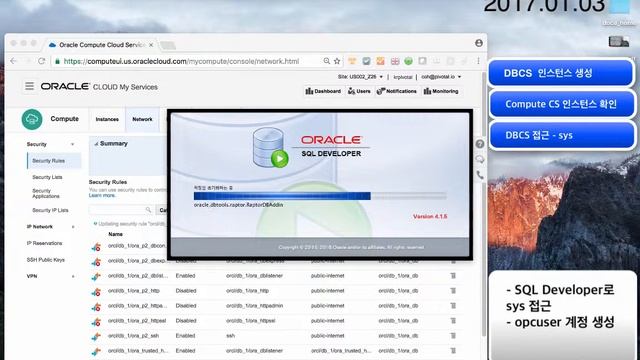Open the Notifications button
This screenshot has height=360, width=640.
pos(396,91)
